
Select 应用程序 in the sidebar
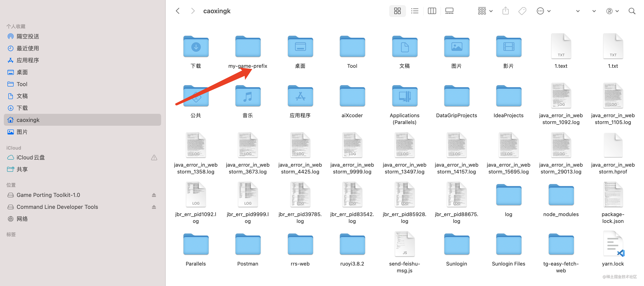(27, 60)
